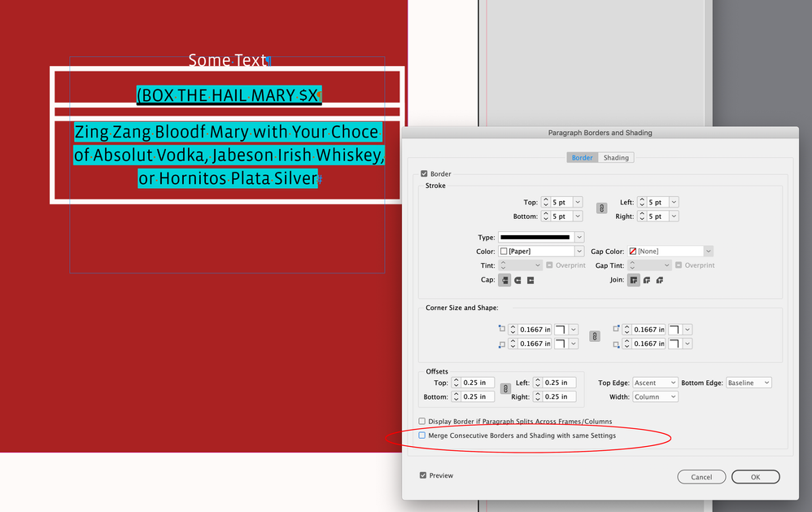Screen dimensions: 812x512
Task: Click the Bottom stroke stepper arrows
Action: tap(545, 216)
